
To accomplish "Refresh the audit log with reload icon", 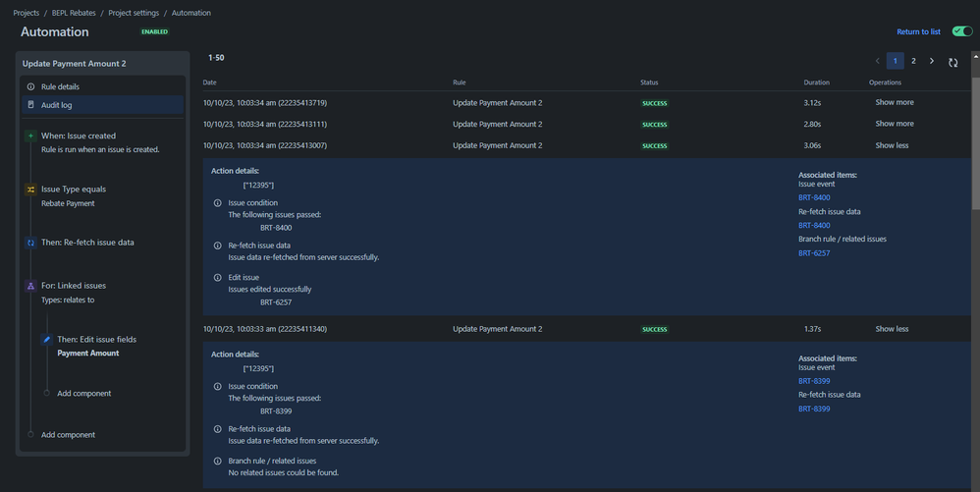I will (x=953, y=62).
